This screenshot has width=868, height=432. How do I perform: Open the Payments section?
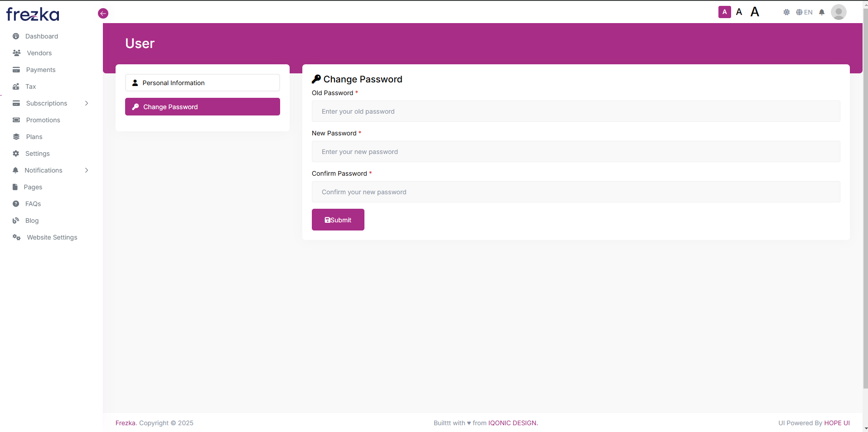click(41, 70)
